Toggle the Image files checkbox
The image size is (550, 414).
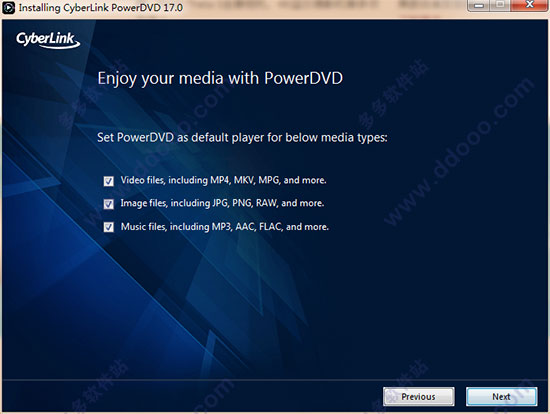108,204
